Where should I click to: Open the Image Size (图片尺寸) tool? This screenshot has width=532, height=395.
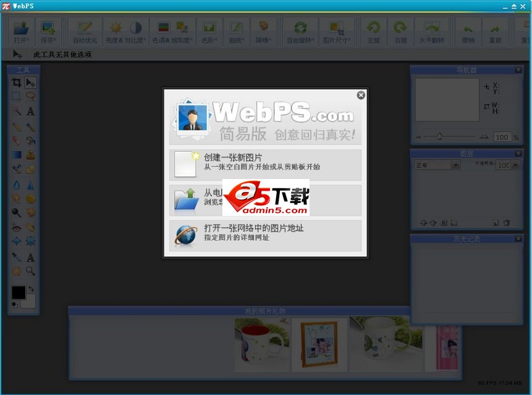pos(337,31)
